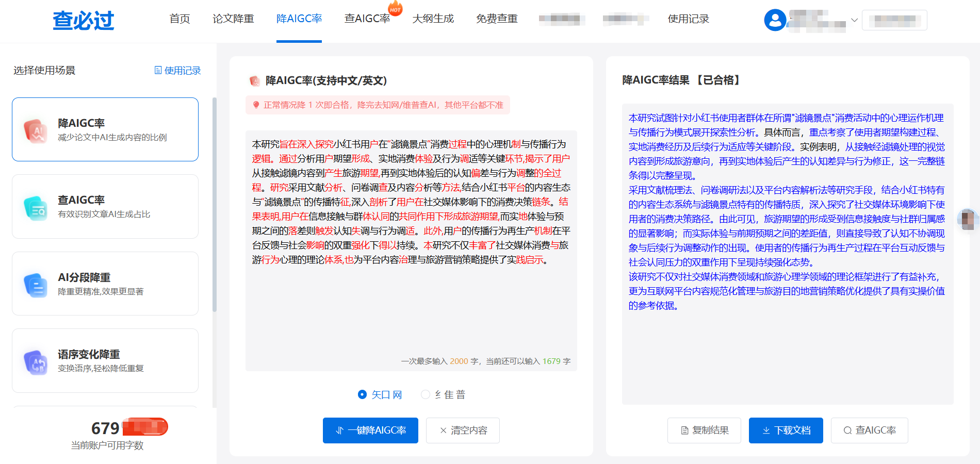Go to the 首页 nav tab

pos(179,19)
